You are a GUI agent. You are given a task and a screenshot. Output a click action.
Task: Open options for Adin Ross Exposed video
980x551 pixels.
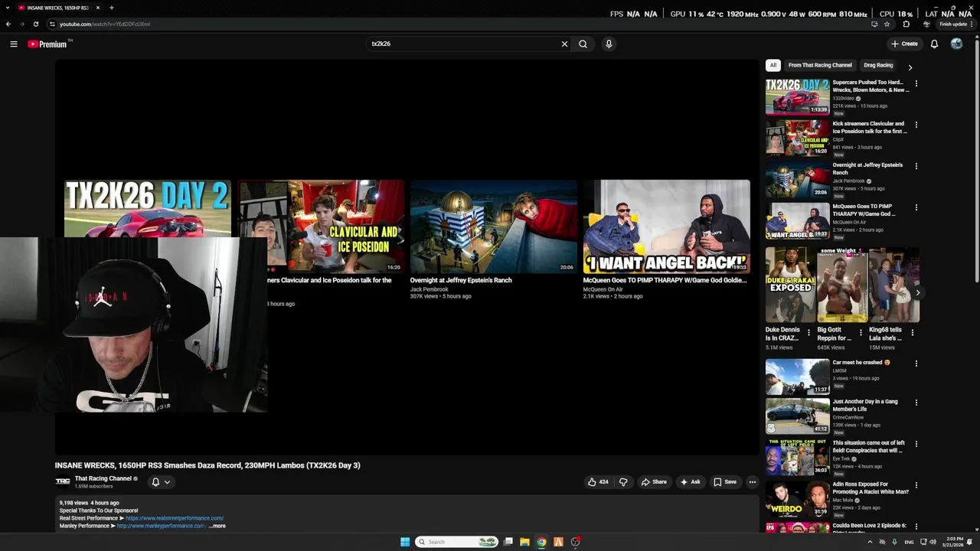click(x=916, y=485)
